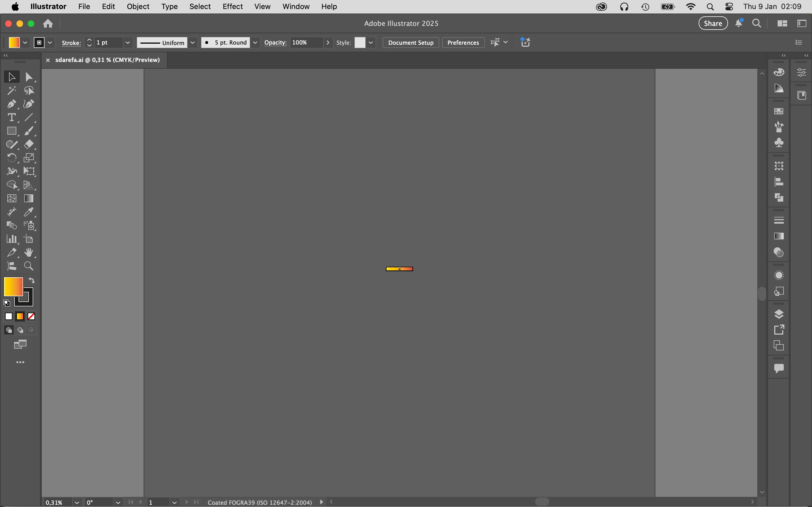812x507 pixels.
Task: Swap fill and stroke colors
Action: click(32, 280)
